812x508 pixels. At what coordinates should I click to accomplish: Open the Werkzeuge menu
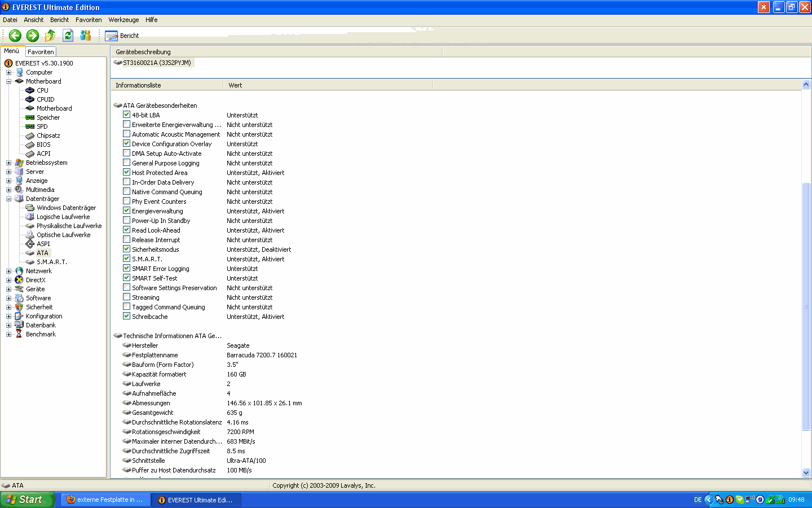coord(123,20)
